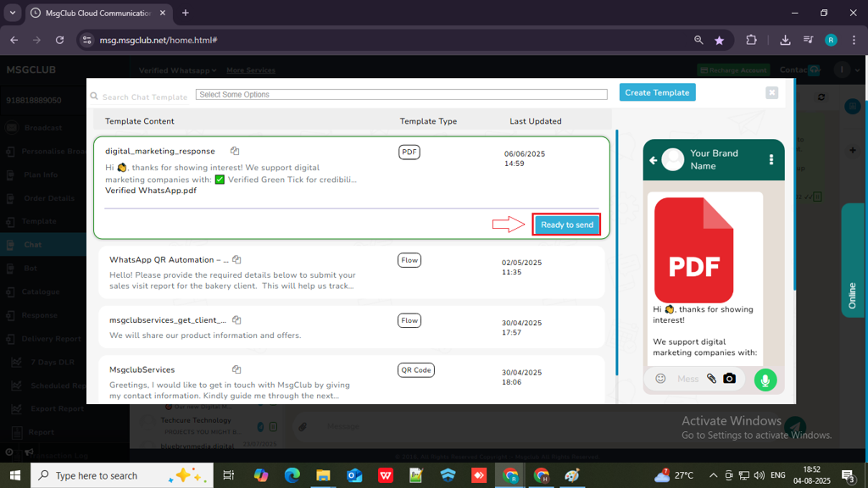Viewport: 868px width, 488px height.
Task: Click the message field in the preview
Action: tap(687, 379)
